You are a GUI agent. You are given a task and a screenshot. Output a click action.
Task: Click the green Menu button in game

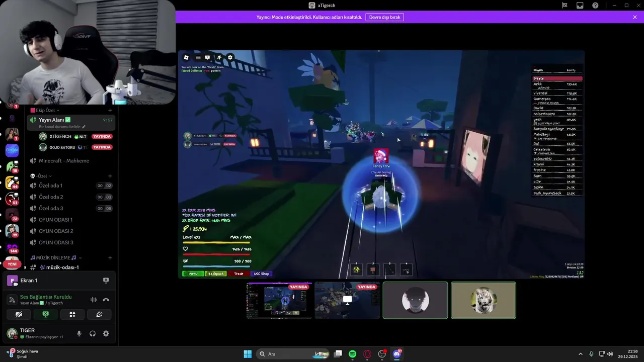tap(193, 274)
